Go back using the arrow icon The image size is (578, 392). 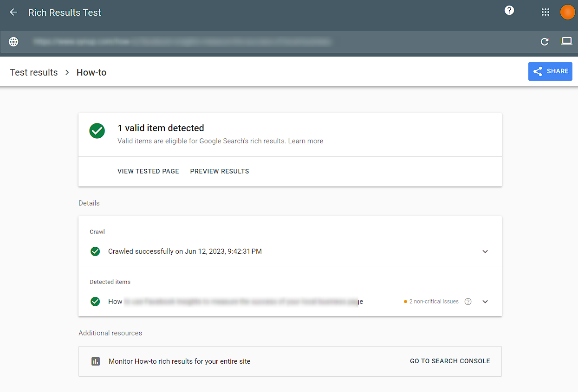pos(13,13)
